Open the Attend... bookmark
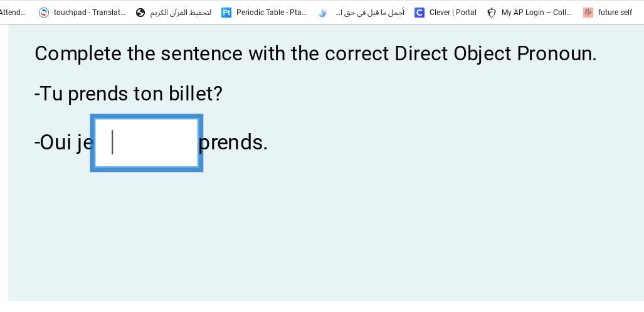644x312 pixels. coord(13,13)
